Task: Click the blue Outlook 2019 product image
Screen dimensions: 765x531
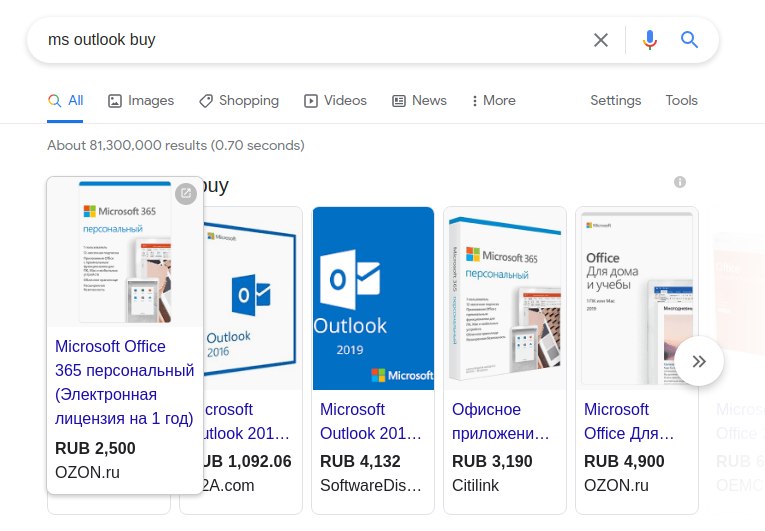Action: (x=373, y=298)
